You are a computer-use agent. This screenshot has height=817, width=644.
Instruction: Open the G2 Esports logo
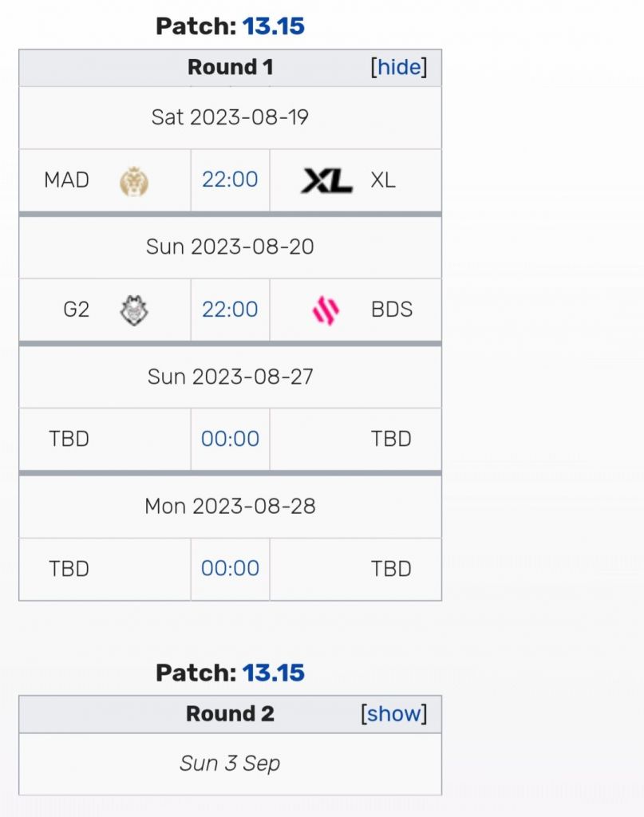(133, 310)
